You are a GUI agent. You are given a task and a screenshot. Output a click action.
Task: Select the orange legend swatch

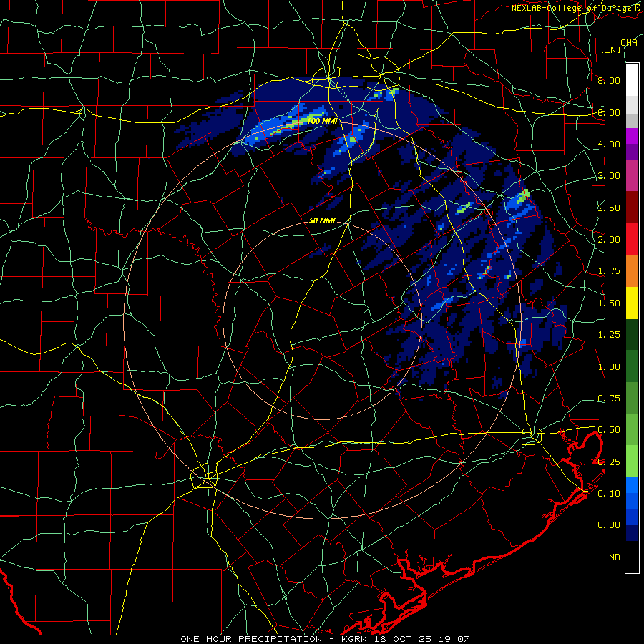pyautogui.click(x=632, y=271)
